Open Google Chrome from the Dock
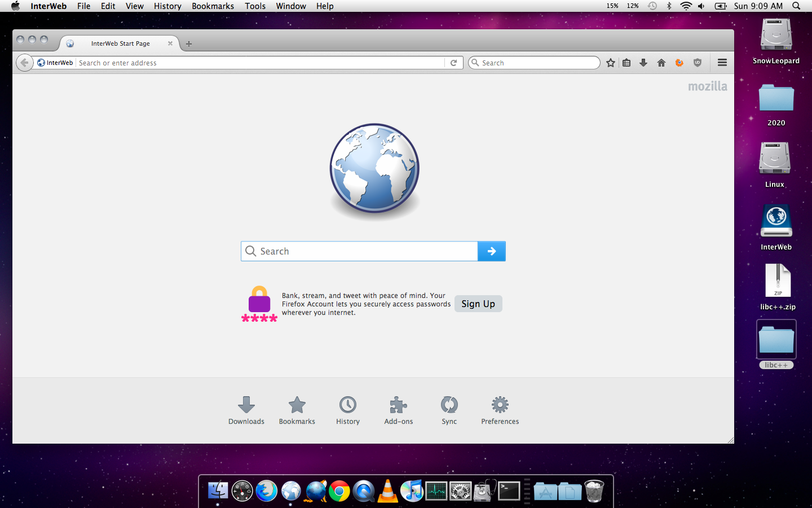This screenshot has width=812, height=508. tap(339, 491)
